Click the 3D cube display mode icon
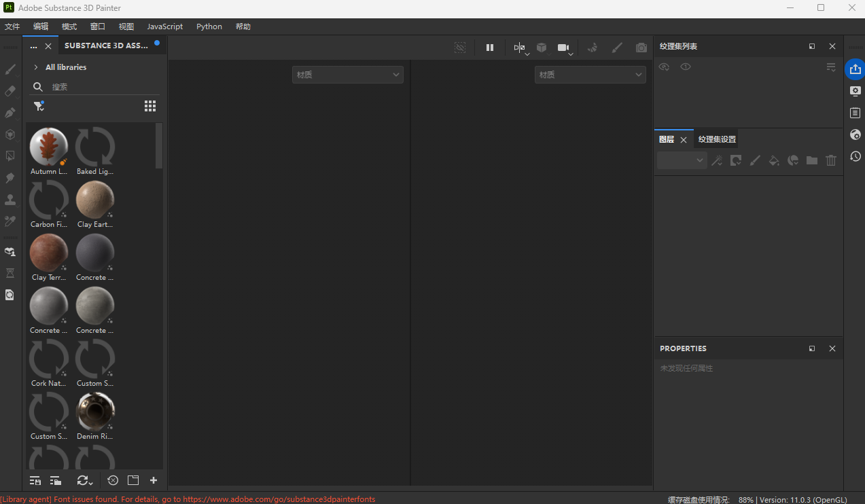865x504 pixels. click(x=542, y=48)
